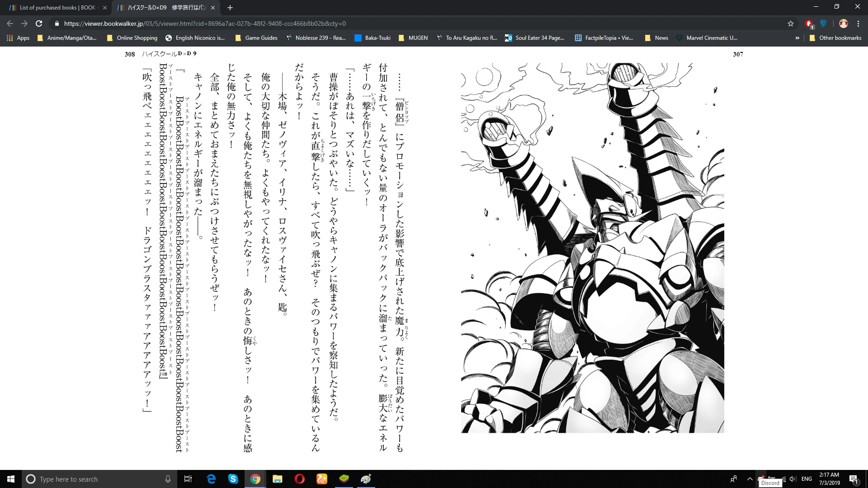
Task: Open the Noblesse 239 bookmark
Action: tap(316, 38)
